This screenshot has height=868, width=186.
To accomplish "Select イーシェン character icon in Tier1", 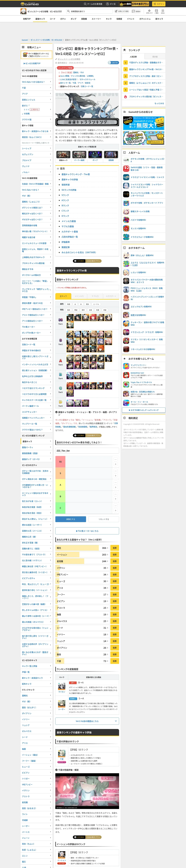I will pos(85,318).
